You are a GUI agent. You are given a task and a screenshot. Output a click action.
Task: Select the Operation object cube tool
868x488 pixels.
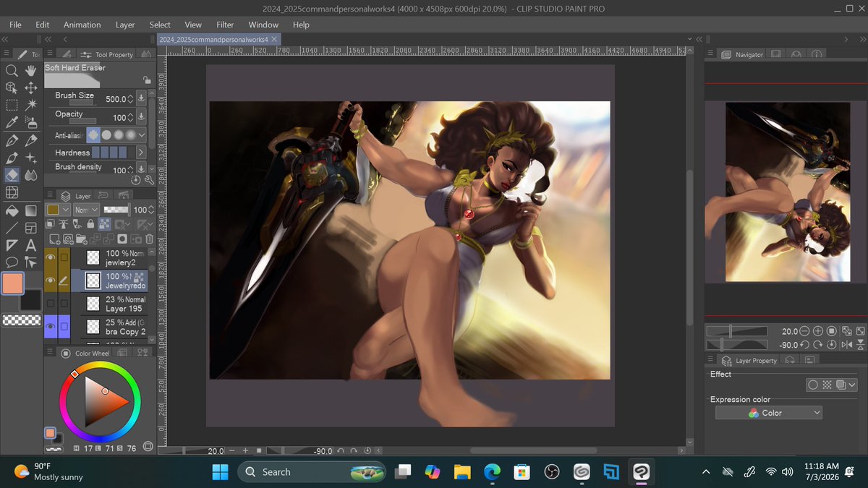tap(12, 87)
